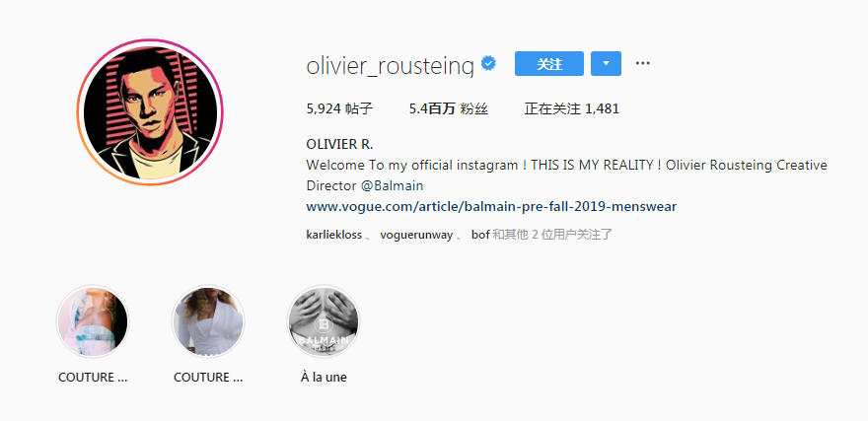Click the blue 关注 follow button
This screenshot has width=868, height=421.
click(549, 64)
